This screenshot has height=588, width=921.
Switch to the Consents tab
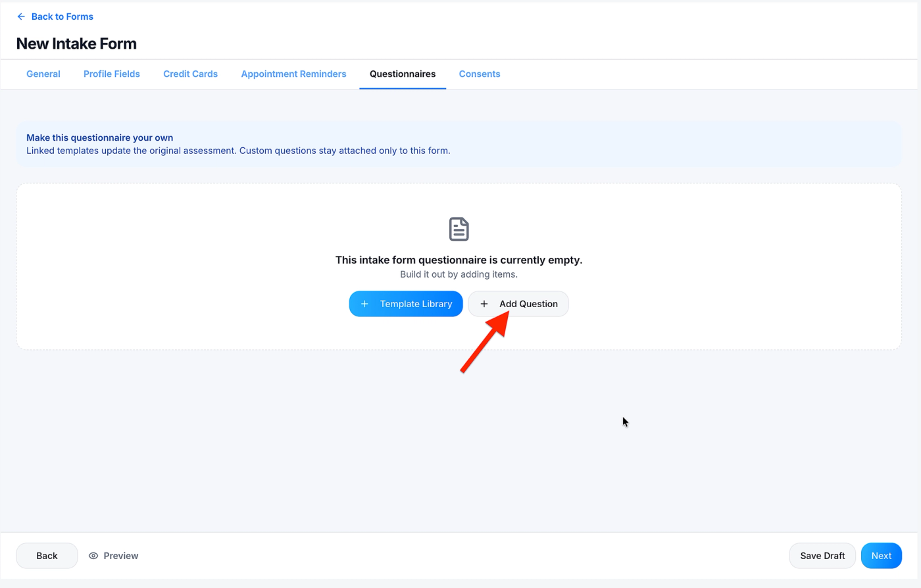click(480, 74)
